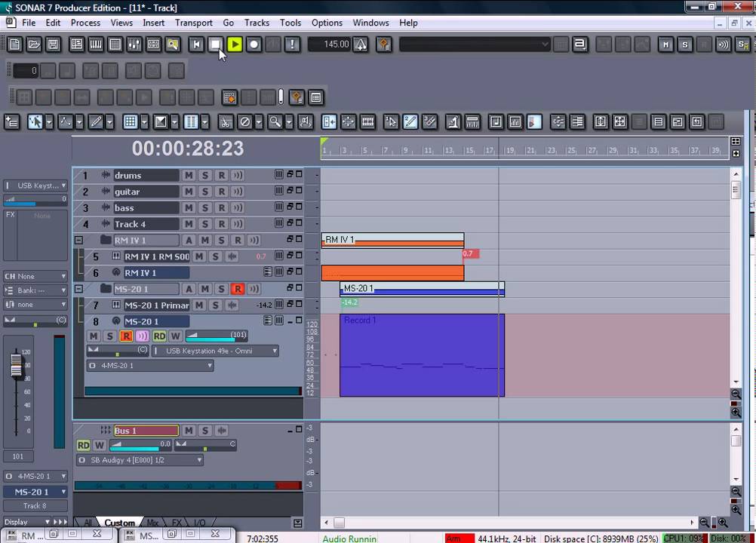Click the Insert new track icon
Screen dimensions: 756x543
pyautogui.click(x=11, y=122)
